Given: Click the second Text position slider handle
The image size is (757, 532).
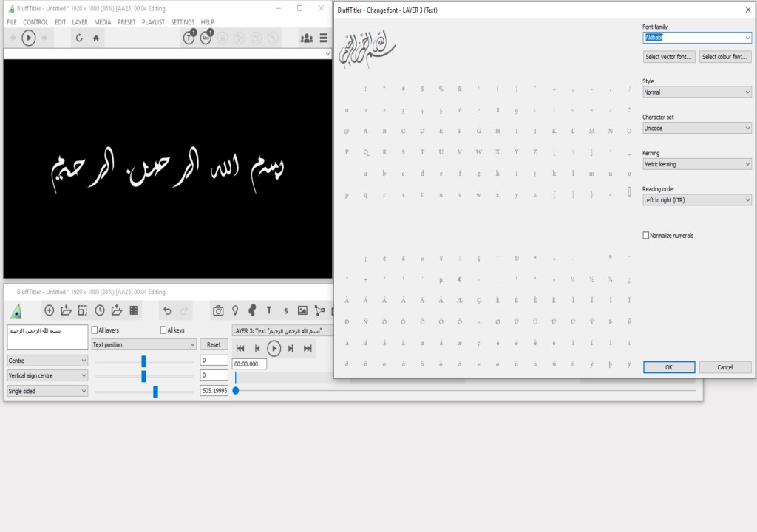Looking at the screenshot, I should (144, 376).
